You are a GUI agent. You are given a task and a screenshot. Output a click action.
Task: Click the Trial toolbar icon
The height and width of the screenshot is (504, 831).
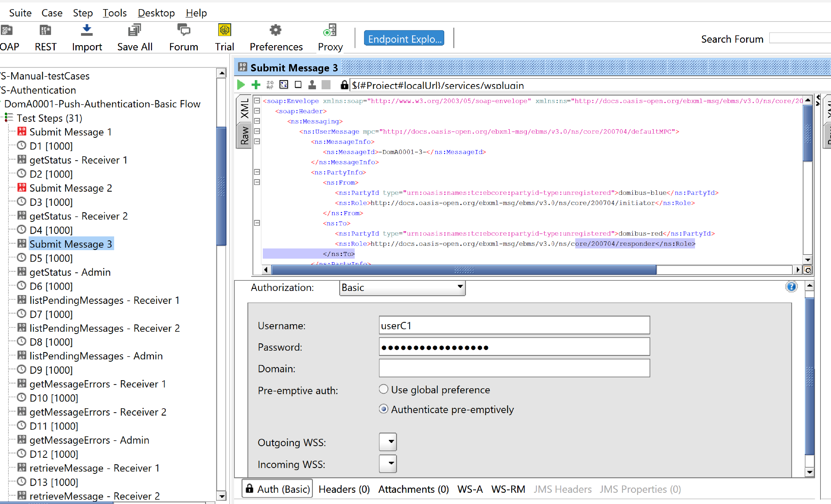(x=225, y=38)
